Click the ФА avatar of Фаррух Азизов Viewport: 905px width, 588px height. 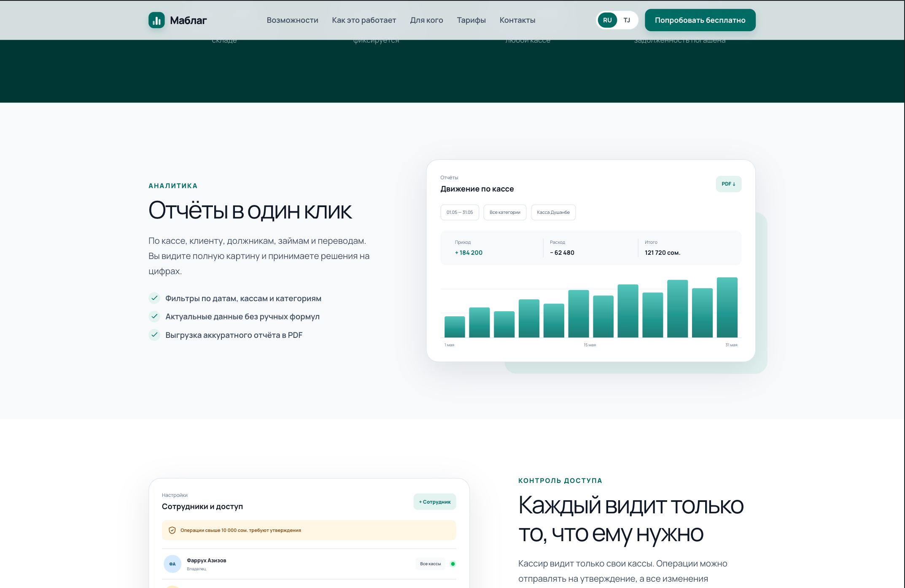[x=172, y=564]
